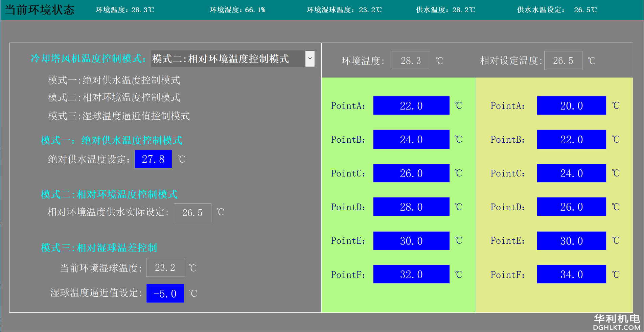644x332 pixels.
Task: Edit the yellow panel PointC 24.0 value
Action: (x=571, y=173)
